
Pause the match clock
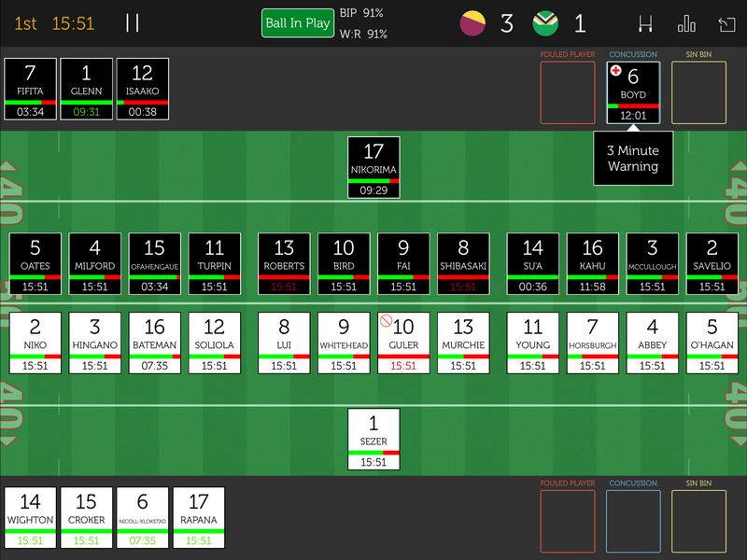tap(132, 22)
